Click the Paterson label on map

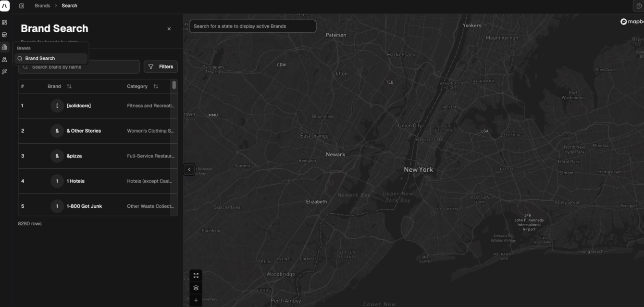(336, 35)
